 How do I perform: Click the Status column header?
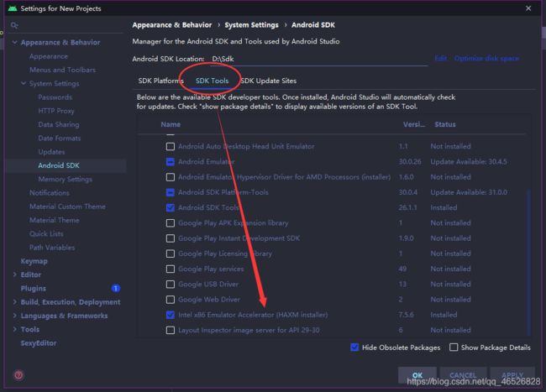coord(445,124)
